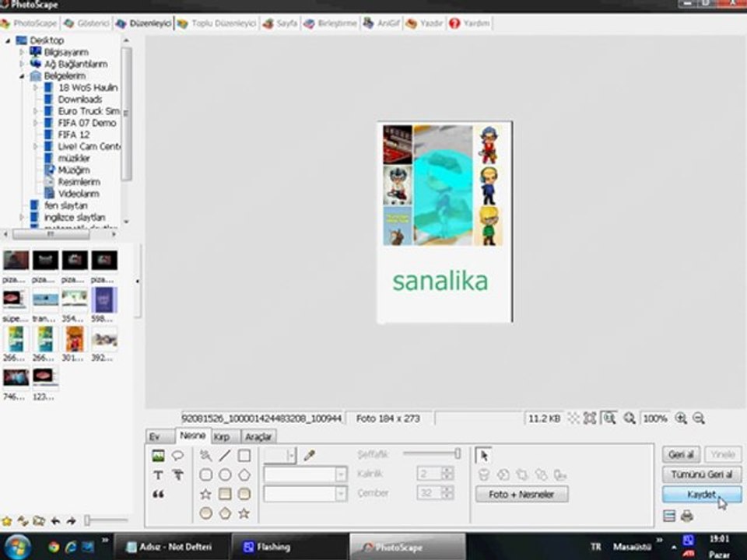This screenshot has height=560, width=747.
Task: Select the insert photo object icon
Action: point(158,456)
